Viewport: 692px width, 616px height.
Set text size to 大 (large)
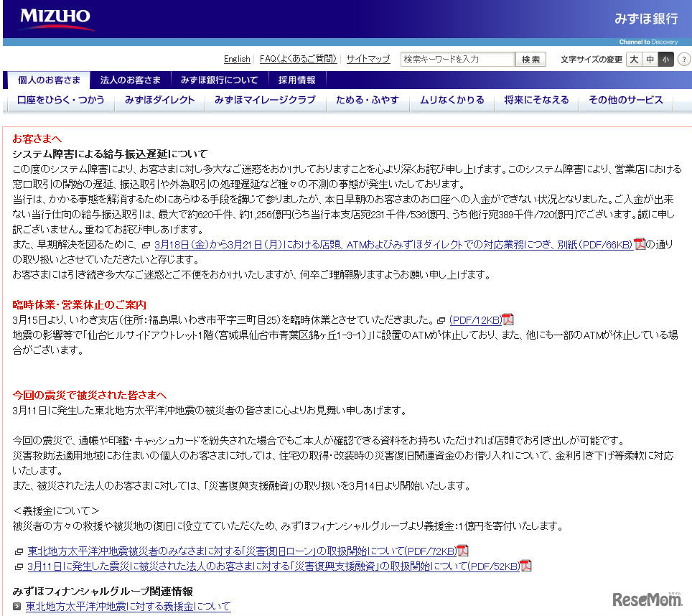coord(634,59)
